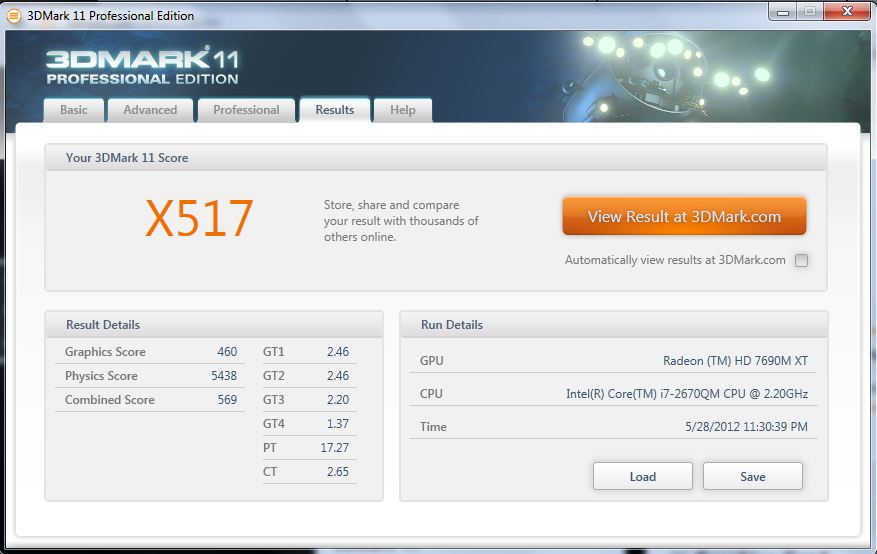Viewport: 877px width, 554px height.
Task: Click the Save button
Action: (752, 476)
